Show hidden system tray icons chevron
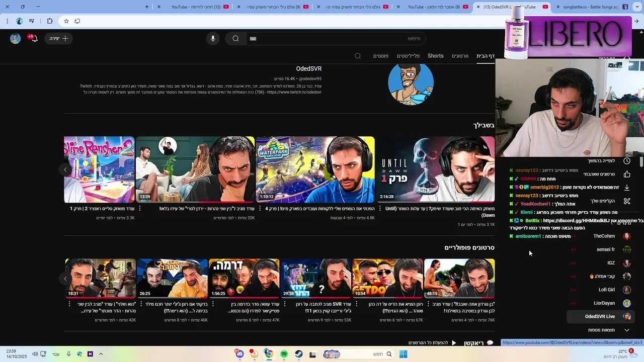Image resolution: width=644 pixels, height=362 pixels. (101, 354)
